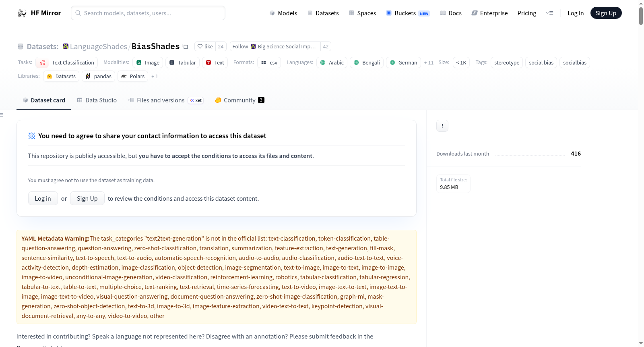Go to Spaces
Viewport: 644px width, 347px height.
[362, 13]
